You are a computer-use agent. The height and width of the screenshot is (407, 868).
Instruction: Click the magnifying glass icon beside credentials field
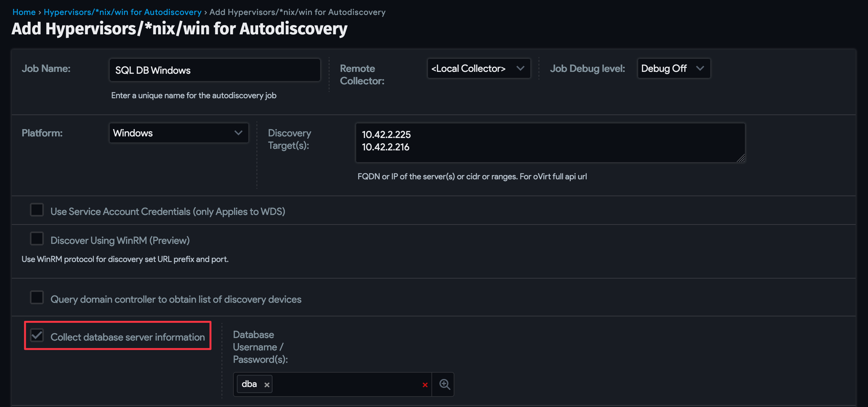tap(444, 384)
